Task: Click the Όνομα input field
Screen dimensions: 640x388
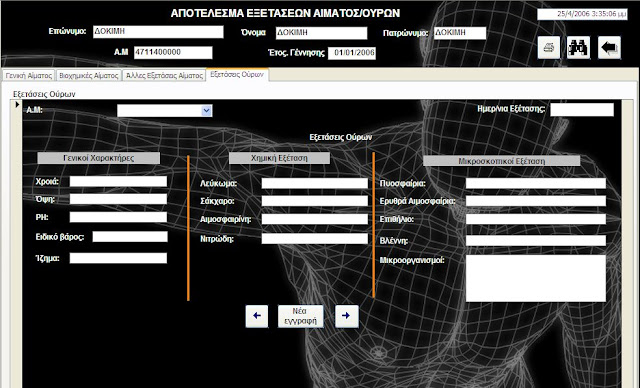Action: click(x=321, y=33)
